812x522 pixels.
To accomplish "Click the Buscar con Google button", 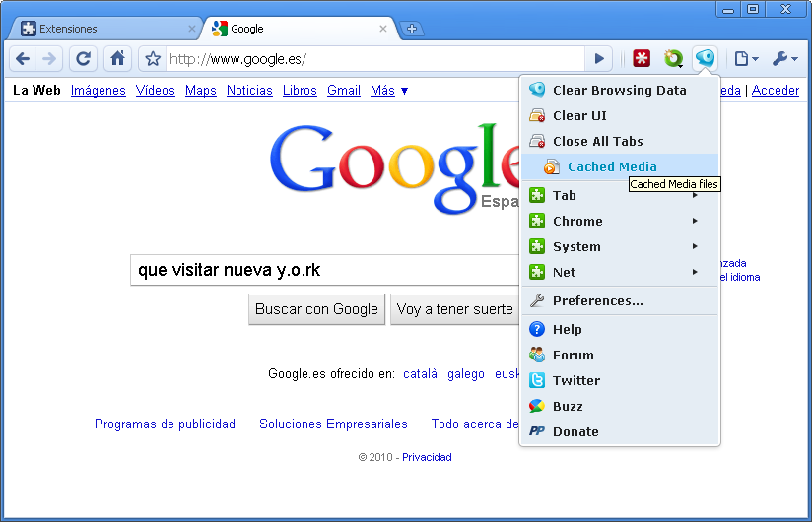I will (316, 309).
